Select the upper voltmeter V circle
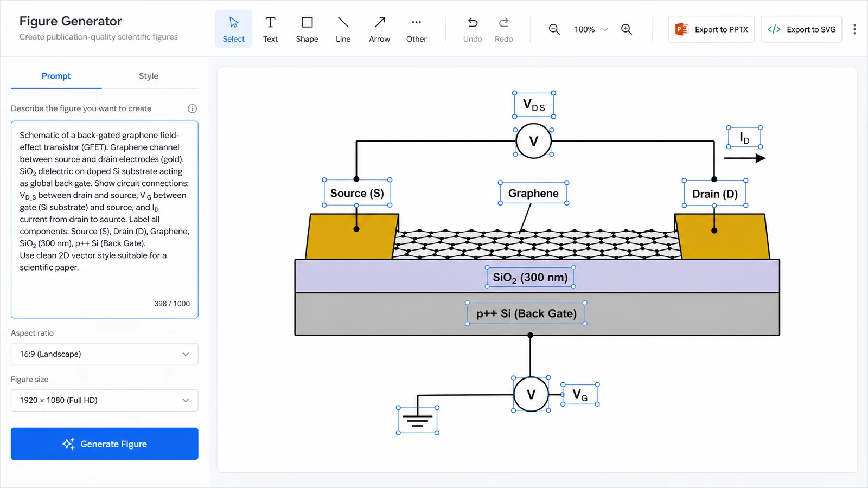The width and height of the screenshot is (868, 488). (533, 141)
